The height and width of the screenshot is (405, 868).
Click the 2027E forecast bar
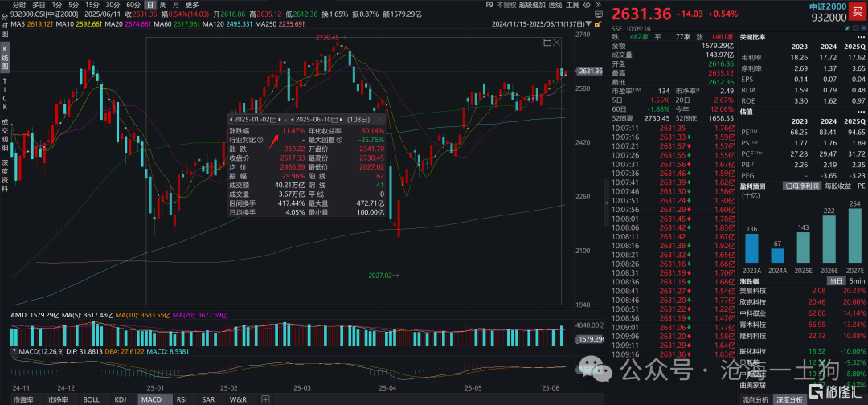[854, 235]
